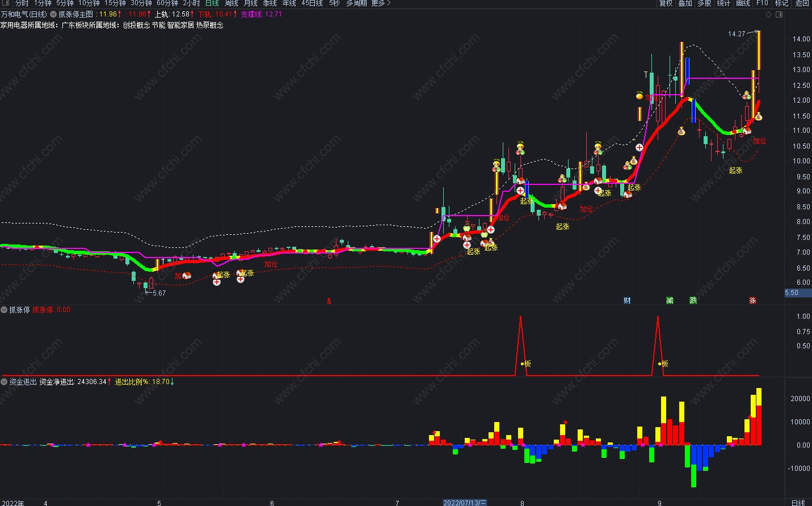812x506 pixels.
Task: Click the 2022/07/13 date marker on timeline
Action: [x=465, y=503]
